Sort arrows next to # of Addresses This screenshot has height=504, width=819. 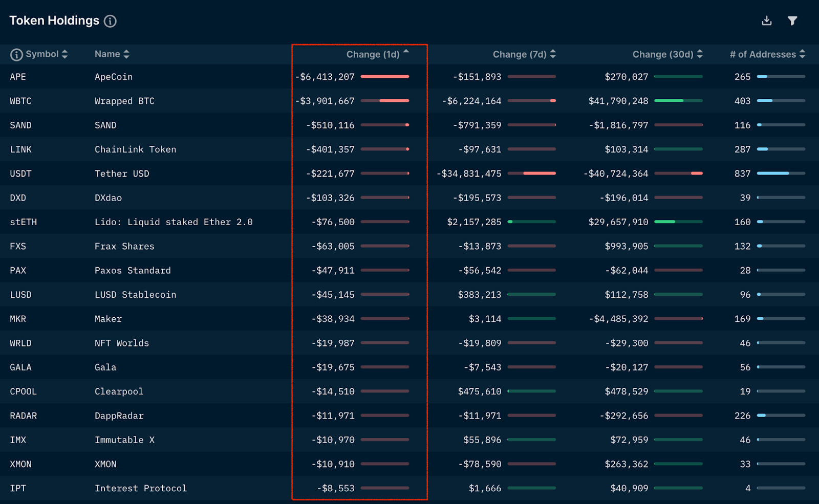point(802,54)
